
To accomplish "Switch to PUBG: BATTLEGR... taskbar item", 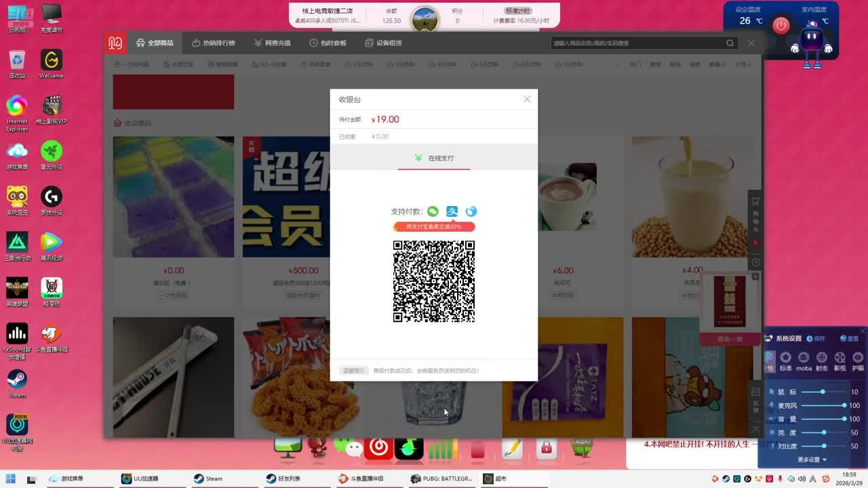I will tap(441, 479).
